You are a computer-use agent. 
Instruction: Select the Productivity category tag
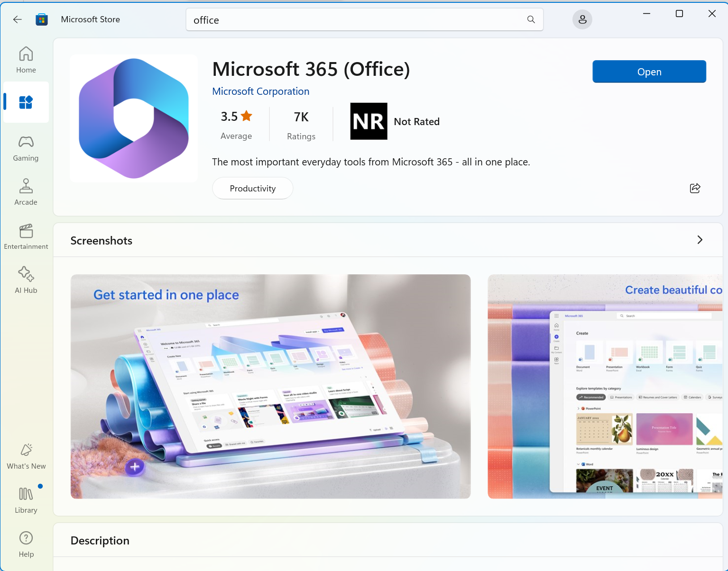252,188
